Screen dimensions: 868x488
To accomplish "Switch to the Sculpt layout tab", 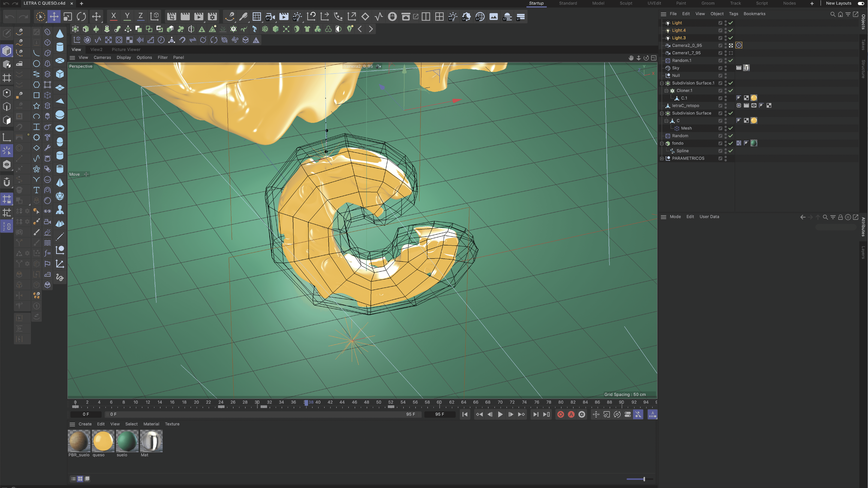I will [626, 3].
